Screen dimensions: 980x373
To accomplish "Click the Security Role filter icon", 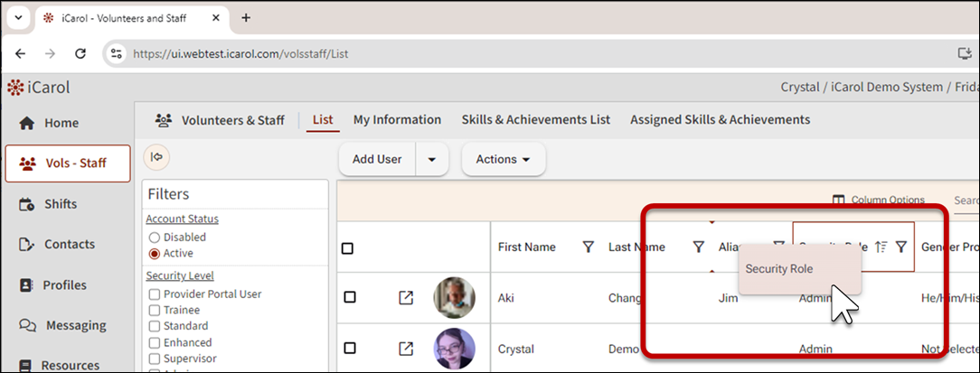I will pyautogui.click(x=901, y=247).
